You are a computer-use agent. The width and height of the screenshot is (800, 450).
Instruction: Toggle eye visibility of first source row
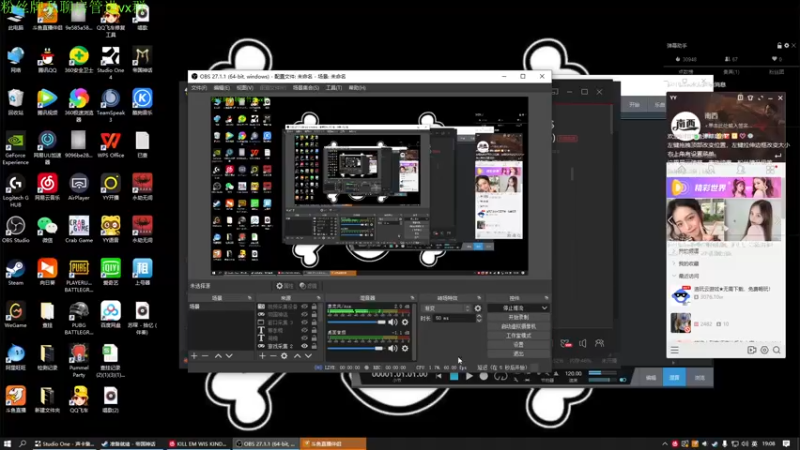pos(305,307)
